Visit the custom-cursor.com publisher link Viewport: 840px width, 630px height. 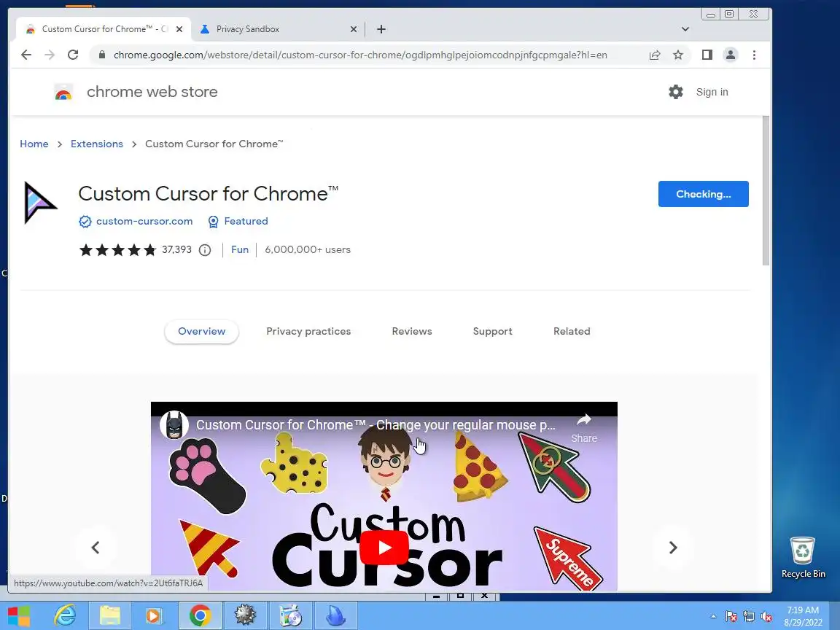click(x=144, y=221)
